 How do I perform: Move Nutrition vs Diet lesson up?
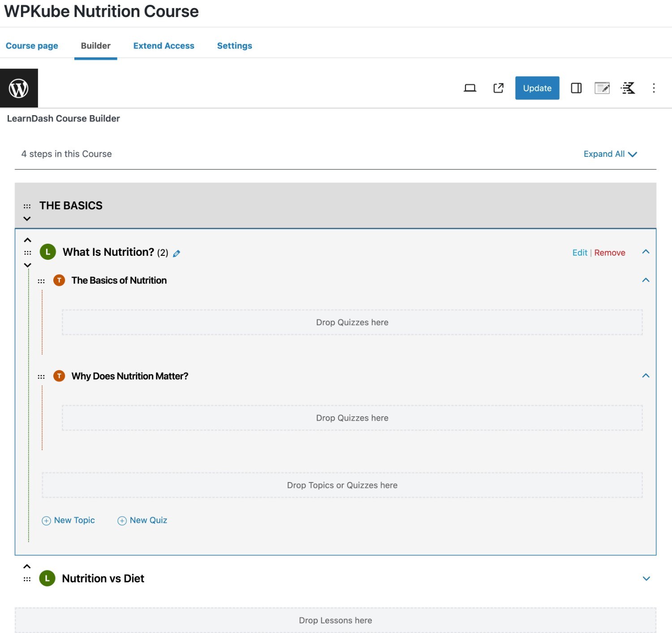coord(27,566)
